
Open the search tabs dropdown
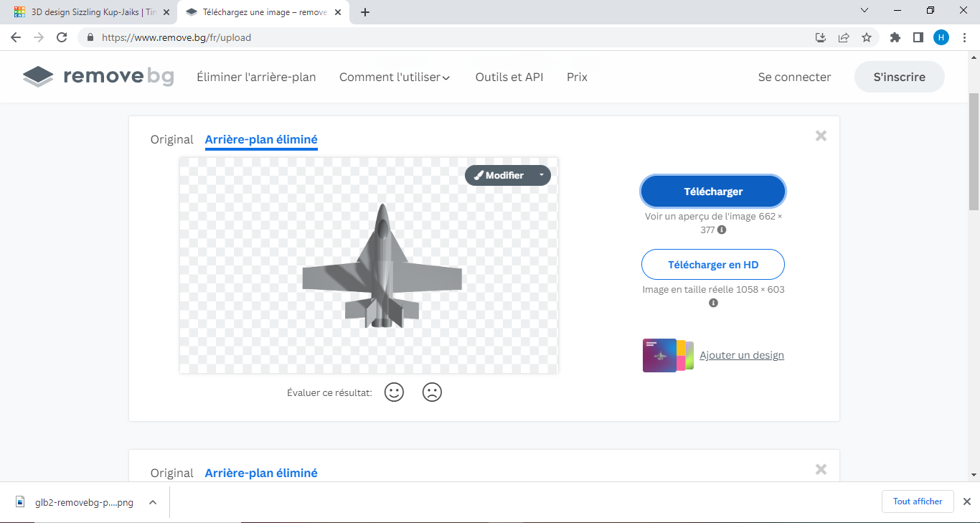click(864, 11)
